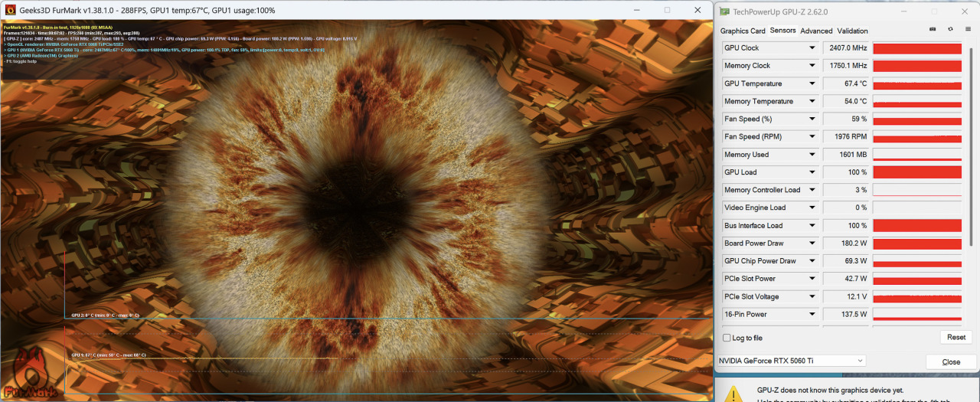
Task: Open the Advanced tab
Action: 816,31
